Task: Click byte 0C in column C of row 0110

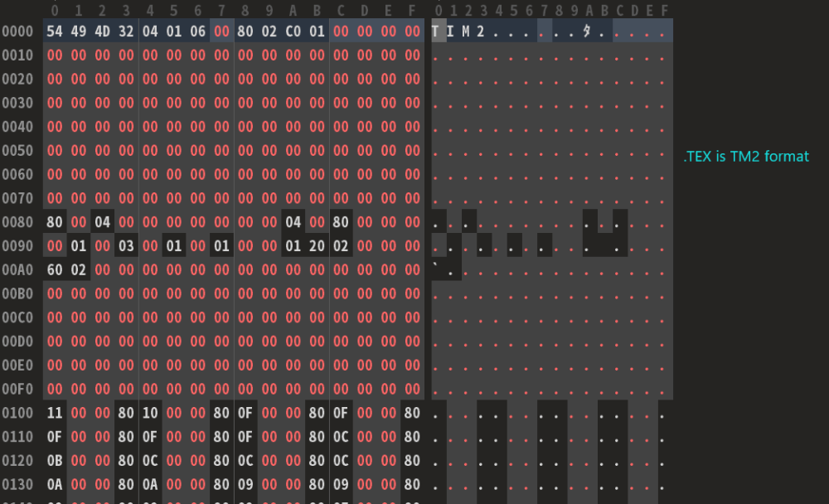Action: pyautogui.click(x=341, y=436)
